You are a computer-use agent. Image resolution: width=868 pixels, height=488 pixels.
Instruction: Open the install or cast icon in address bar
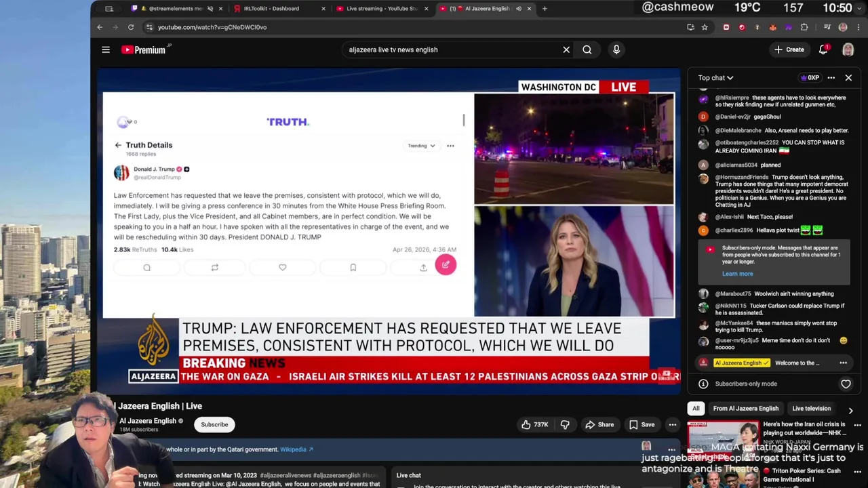point(690,27)
